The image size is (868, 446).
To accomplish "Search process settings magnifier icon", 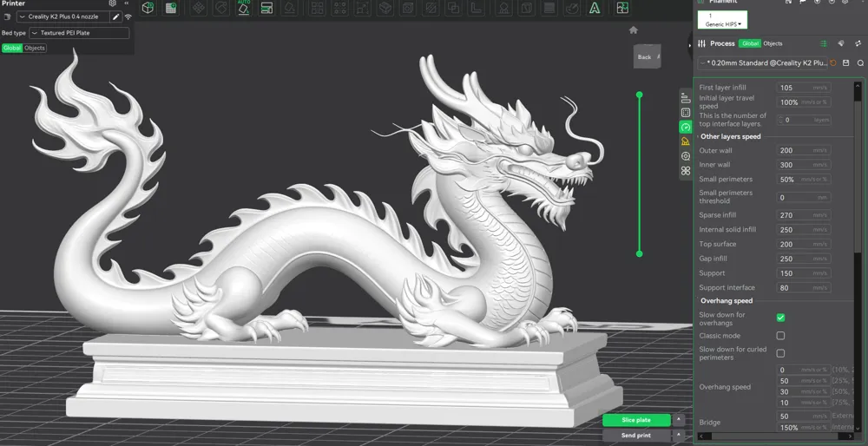I will tap(860, 63).
